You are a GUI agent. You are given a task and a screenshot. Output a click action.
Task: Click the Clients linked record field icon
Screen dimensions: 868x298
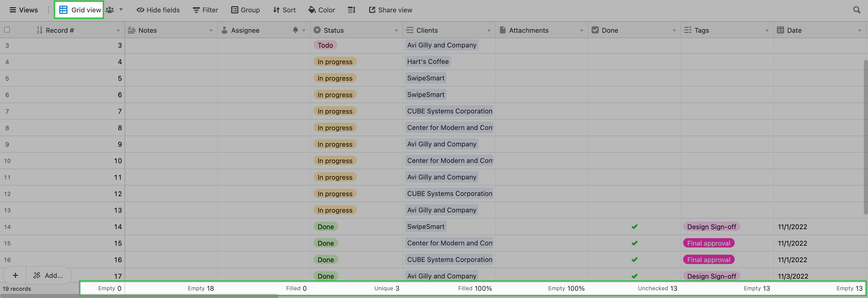tap(410, 30)
